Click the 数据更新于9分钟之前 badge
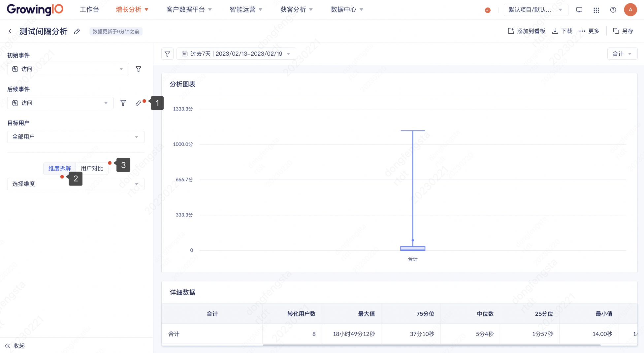644x353 pixels. coord(116,31)
